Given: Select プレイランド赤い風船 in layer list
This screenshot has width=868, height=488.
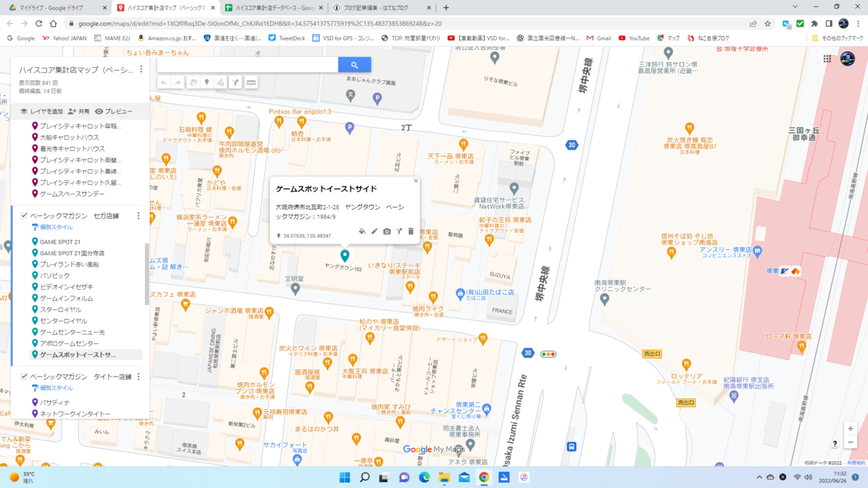Looking at the screenshot, I should point(70,265).
